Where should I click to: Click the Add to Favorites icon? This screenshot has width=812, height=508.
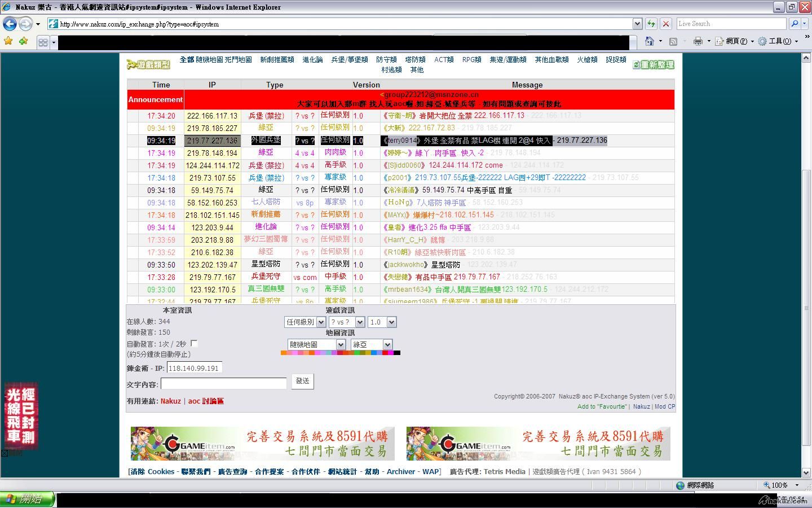point(23,41)
